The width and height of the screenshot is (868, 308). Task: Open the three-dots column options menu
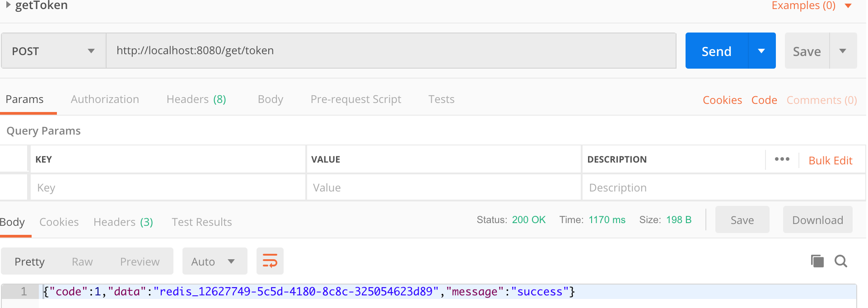pos(782,159)
